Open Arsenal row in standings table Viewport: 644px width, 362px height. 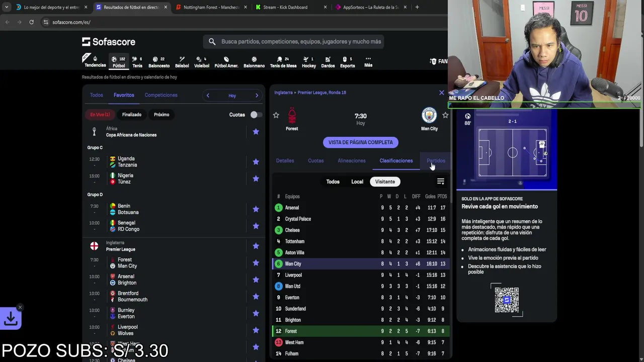click(x=361, y=208)
